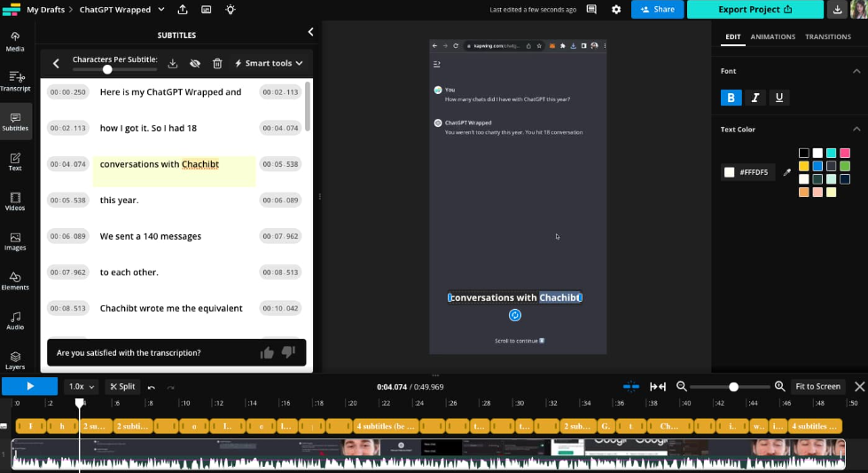Delete all subtitles with trash icon

tap(217, 63)
